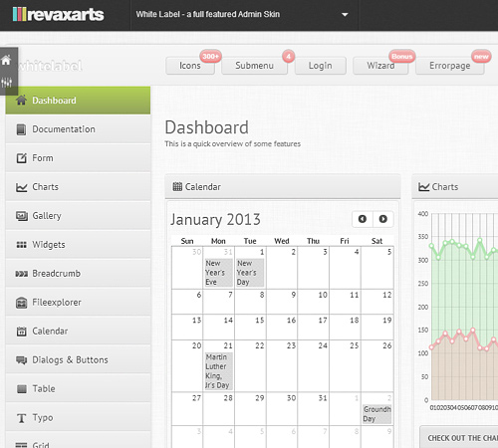
Task: Open the Martin Luther King Jr's Day event
Action: [219, 371]
